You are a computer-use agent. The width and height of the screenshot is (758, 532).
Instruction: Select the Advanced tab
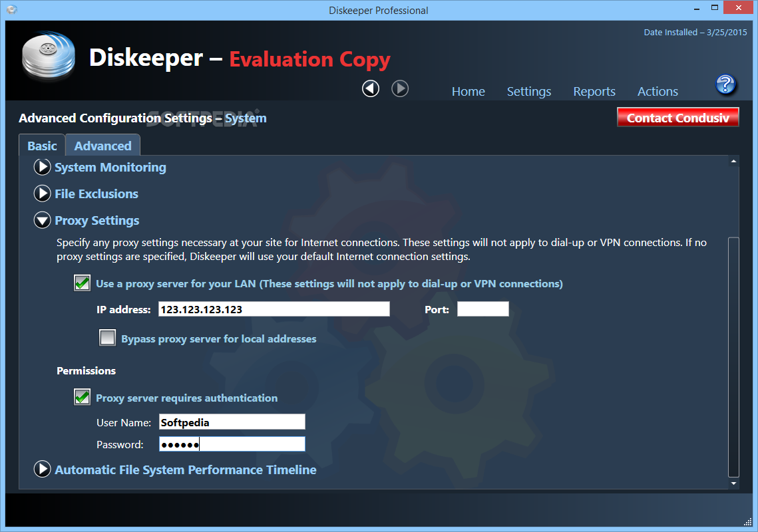coord(102,146)
